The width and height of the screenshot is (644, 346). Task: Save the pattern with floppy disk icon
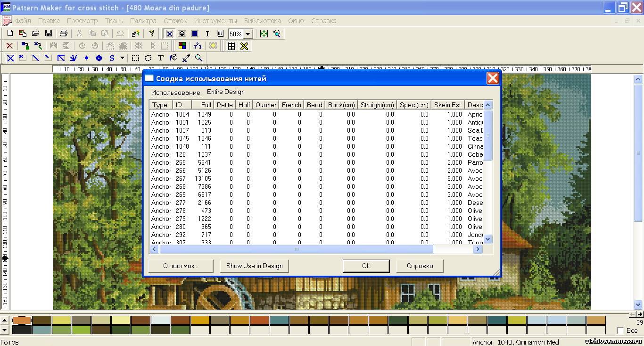point(48,34)
